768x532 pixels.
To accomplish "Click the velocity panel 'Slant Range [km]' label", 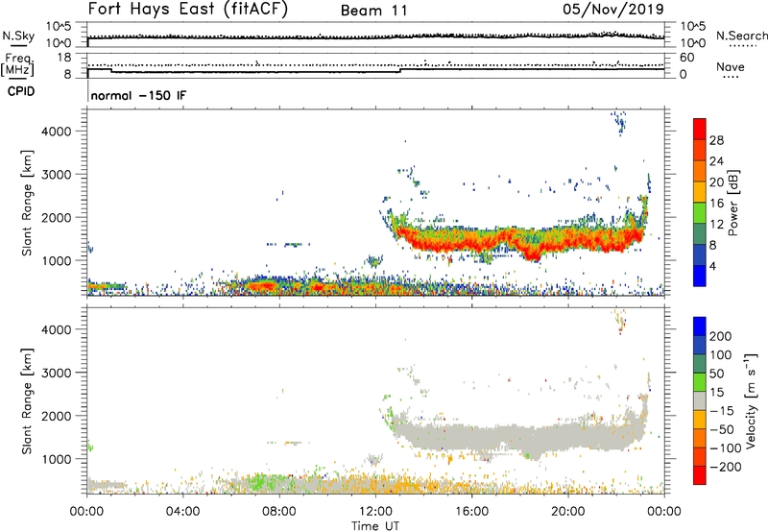I will tap(27, 401).
